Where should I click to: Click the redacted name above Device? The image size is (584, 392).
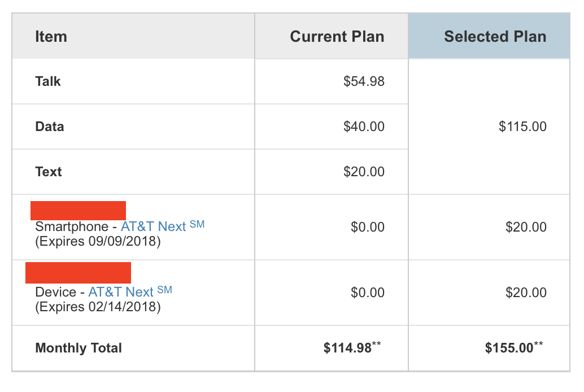[78, 273]
